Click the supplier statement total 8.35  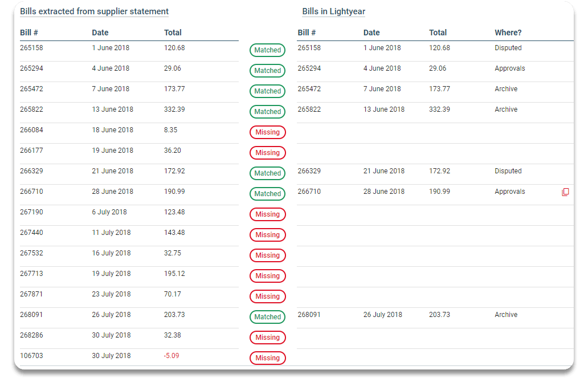tap(170, 130)
